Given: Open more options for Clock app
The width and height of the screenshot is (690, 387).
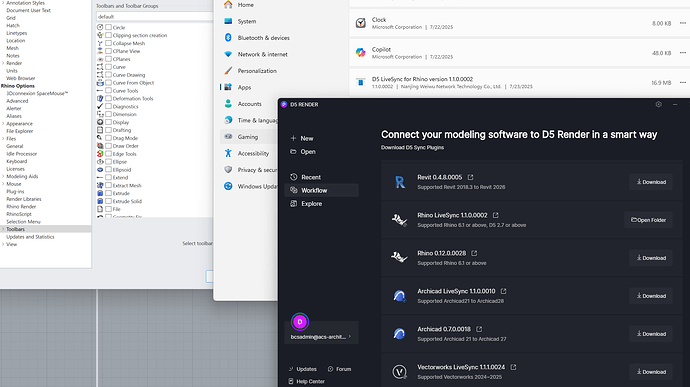Looking at the screenshot, I should click(683, 23).
